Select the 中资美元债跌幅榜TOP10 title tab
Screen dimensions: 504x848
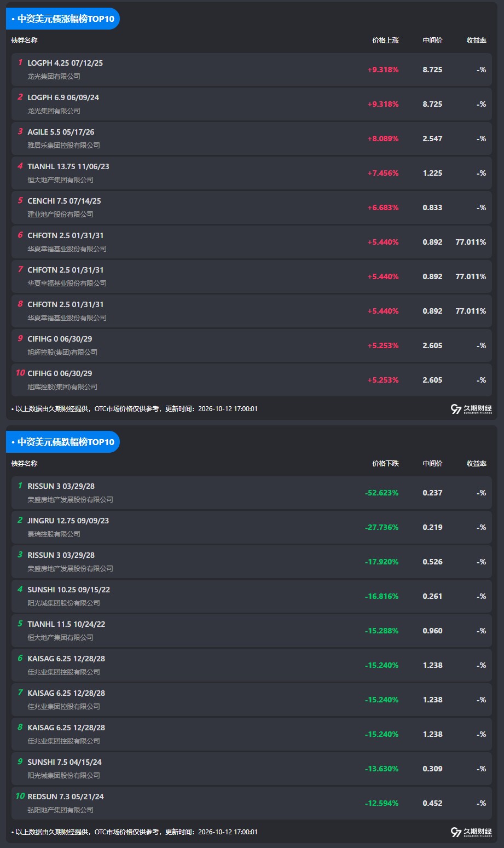pos(63,442)
